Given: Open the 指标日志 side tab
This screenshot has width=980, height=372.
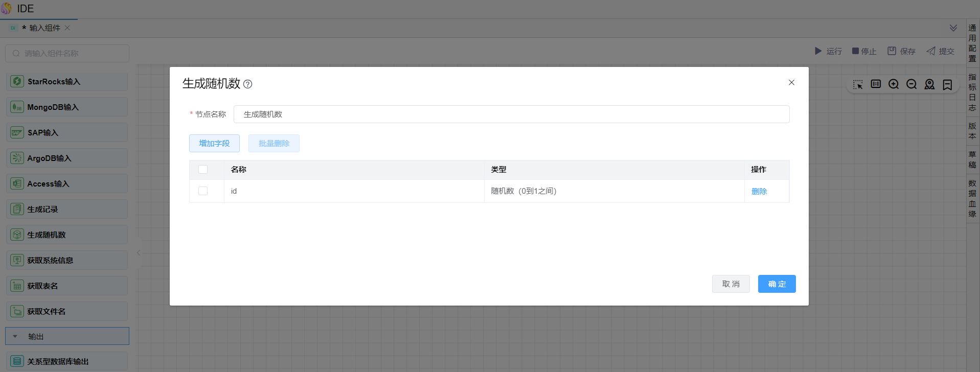Looking at the screenshot, I should point(972,92).
